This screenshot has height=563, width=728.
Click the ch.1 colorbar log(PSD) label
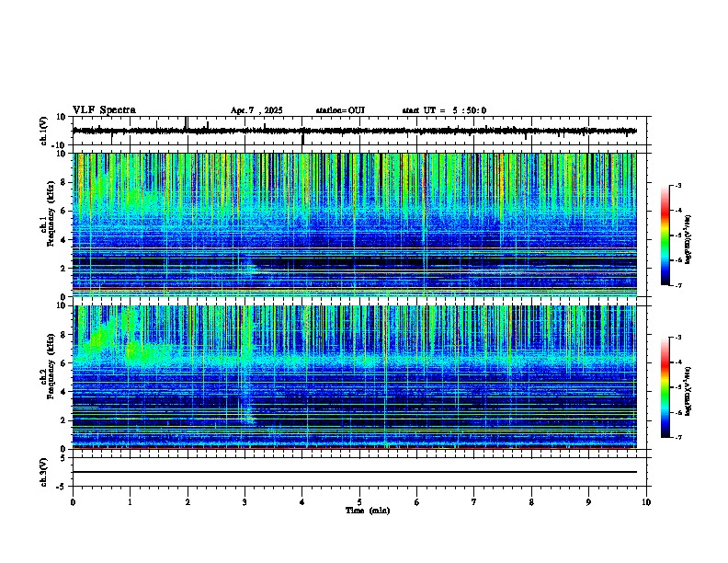[688, 240]
